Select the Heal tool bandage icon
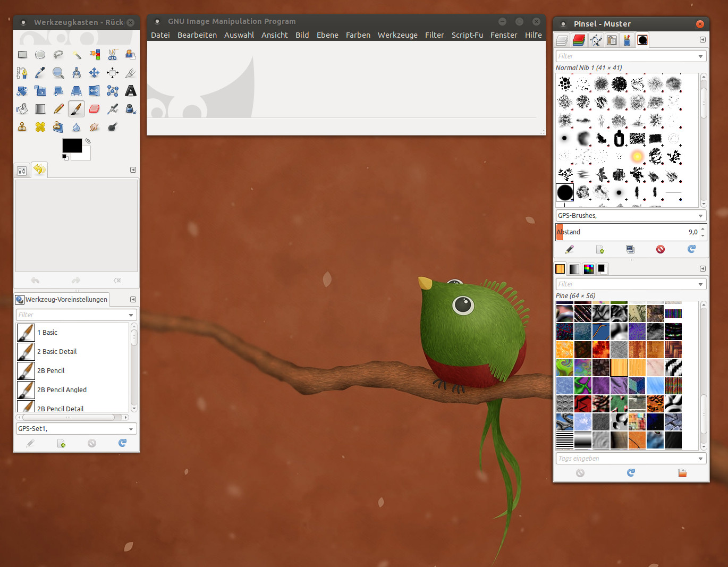Image resolution: width=728 pixels, height=567 pixels. (x=40, y=127)
